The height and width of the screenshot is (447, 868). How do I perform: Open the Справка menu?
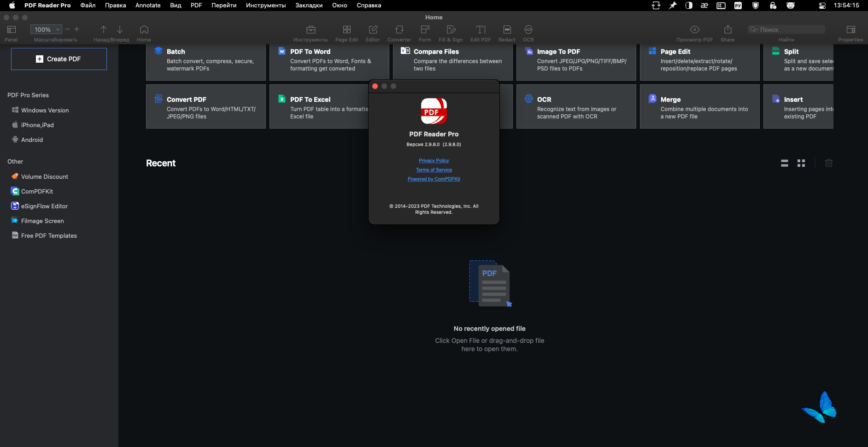click(x=369, y=6)
